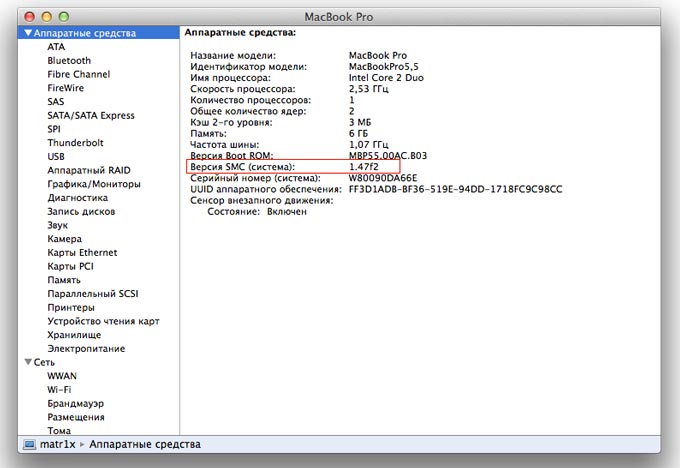Open the Брандмауэр section
Viewport: 680px width, 468px height.
point(75,403)
